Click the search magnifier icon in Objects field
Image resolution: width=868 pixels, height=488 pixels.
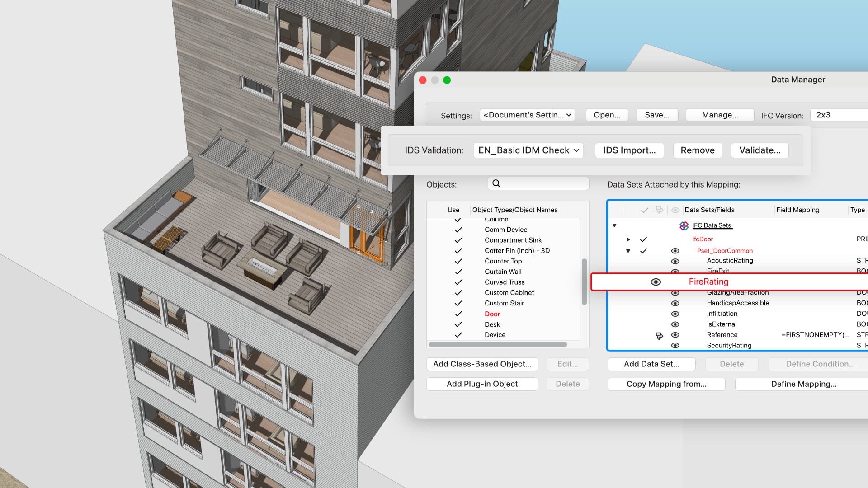(x=496, y=183)
